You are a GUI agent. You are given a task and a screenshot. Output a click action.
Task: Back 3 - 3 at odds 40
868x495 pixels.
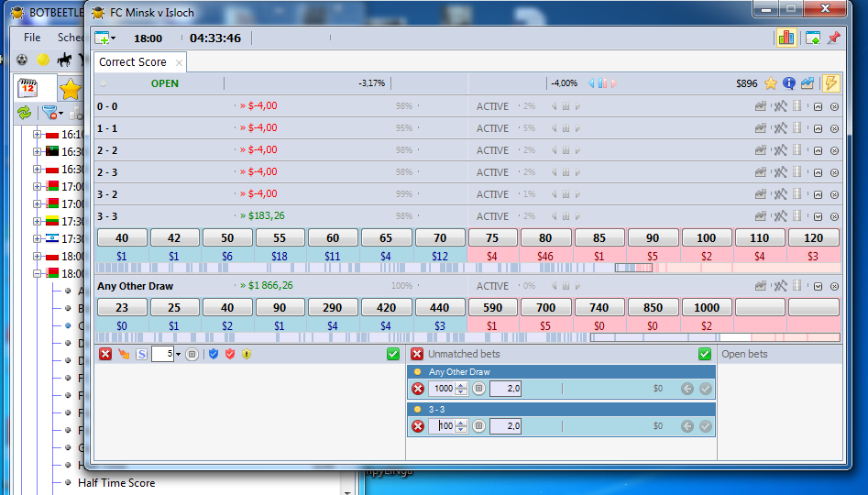[x=122, y=237]
